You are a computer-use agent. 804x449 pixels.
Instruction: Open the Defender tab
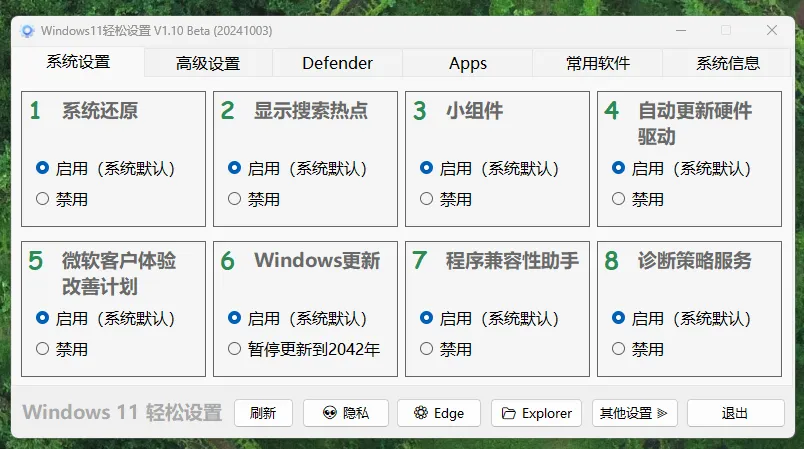337,63
